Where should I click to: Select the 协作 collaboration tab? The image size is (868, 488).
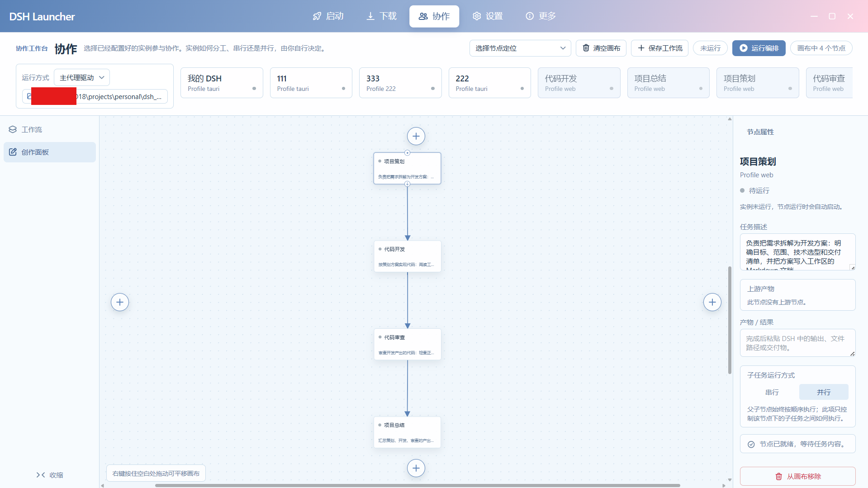coord(434,16)
